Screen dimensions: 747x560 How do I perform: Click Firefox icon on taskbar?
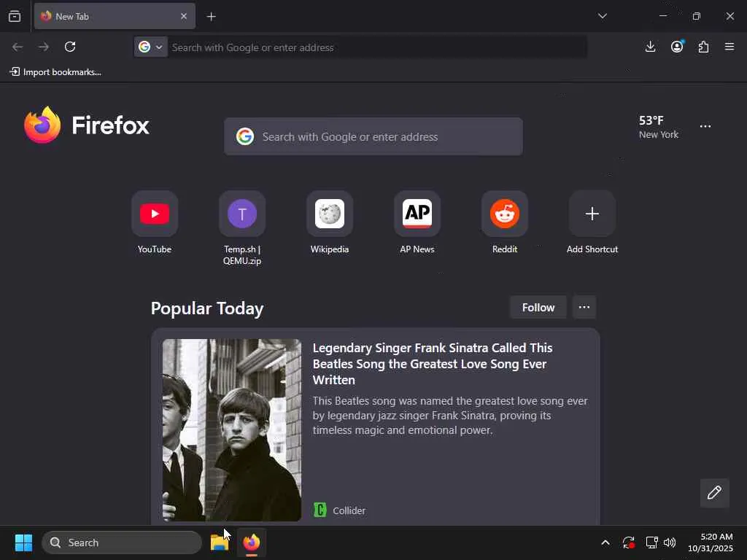(252, 542)
